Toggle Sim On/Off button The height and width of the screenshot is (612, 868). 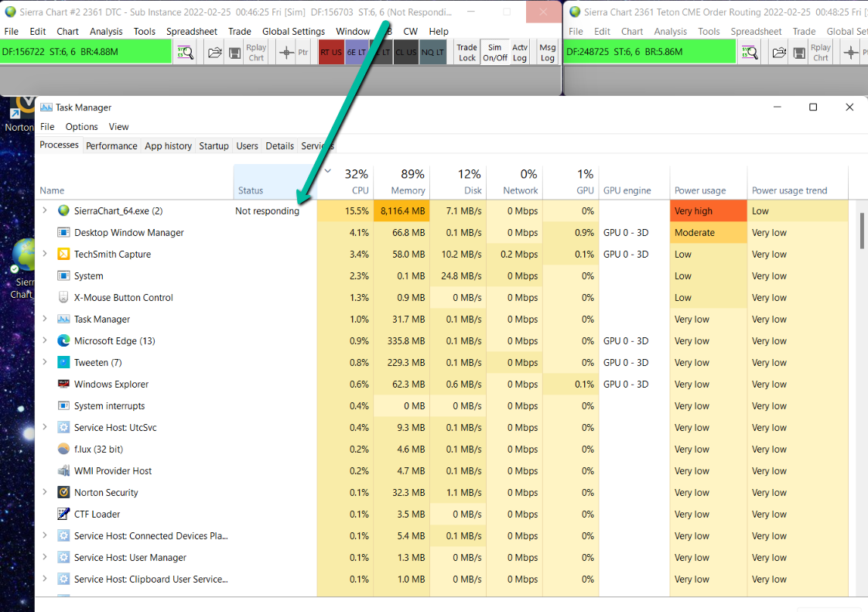tap(495, 53)
